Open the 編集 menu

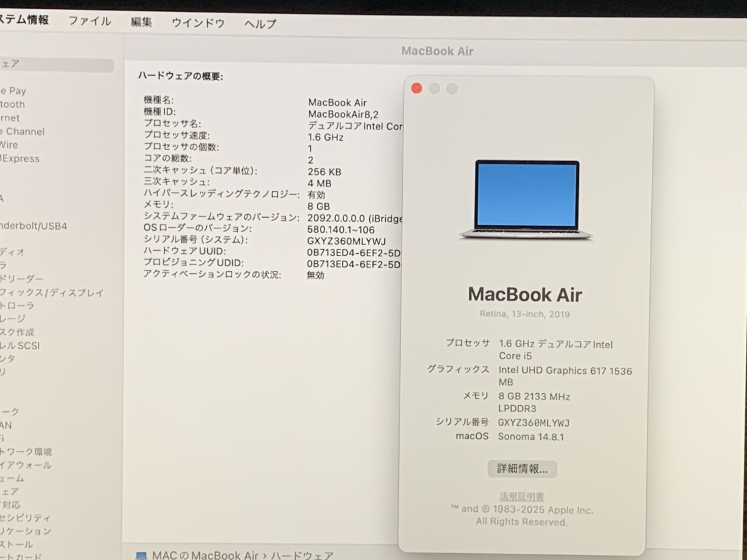click(x=141, y=22)
